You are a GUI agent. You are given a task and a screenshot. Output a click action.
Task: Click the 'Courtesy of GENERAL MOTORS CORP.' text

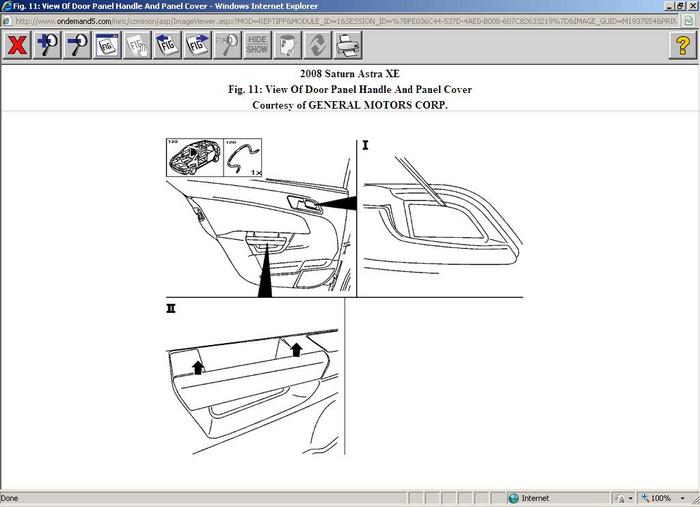(x=350, y=105)
